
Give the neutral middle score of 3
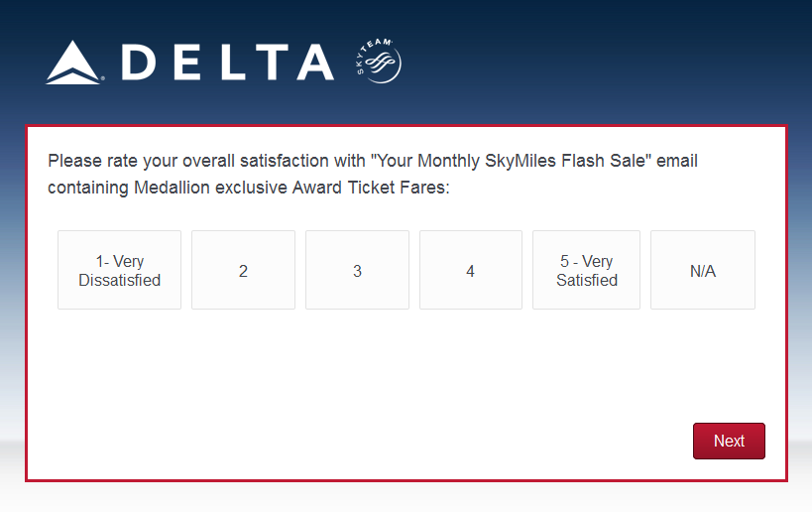click(357, 270)
